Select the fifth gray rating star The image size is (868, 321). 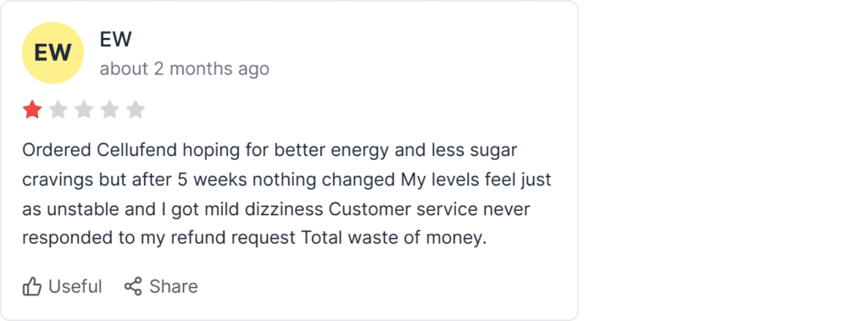click(x=136, y=109)
